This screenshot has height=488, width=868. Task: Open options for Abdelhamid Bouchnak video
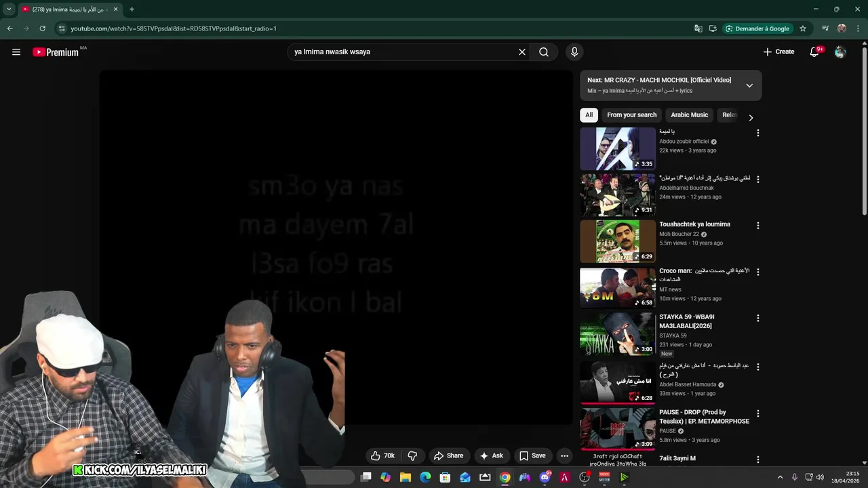(758, 179)
